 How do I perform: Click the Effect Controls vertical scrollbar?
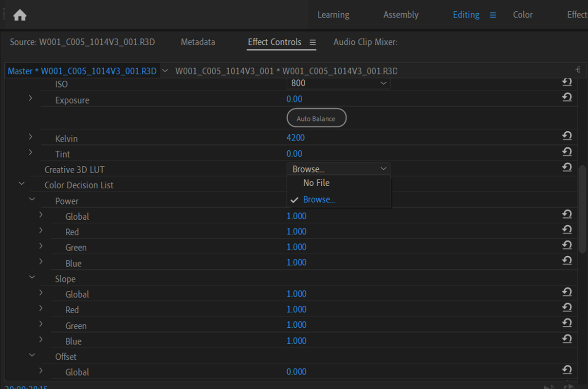(583, 209)
